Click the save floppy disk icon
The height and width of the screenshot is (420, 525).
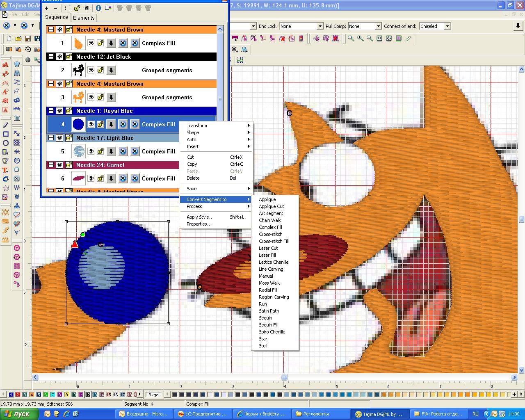pos(28,39)
